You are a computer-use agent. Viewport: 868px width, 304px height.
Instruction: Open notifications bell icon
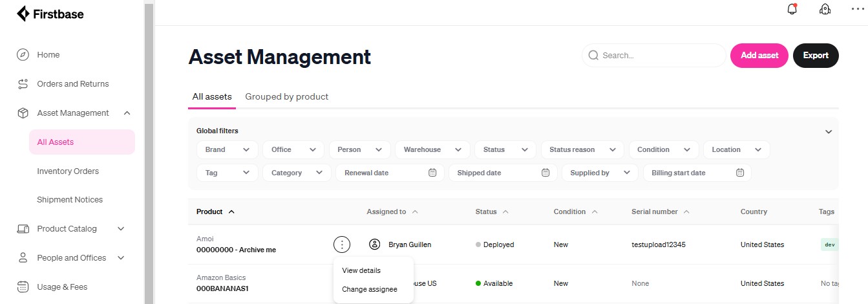point(792,9)
